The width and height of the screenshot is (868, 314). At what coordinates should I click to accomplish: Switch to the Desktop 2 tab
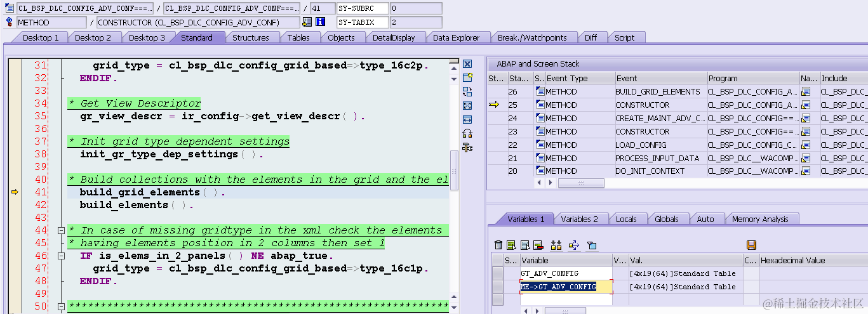(93, 37)
